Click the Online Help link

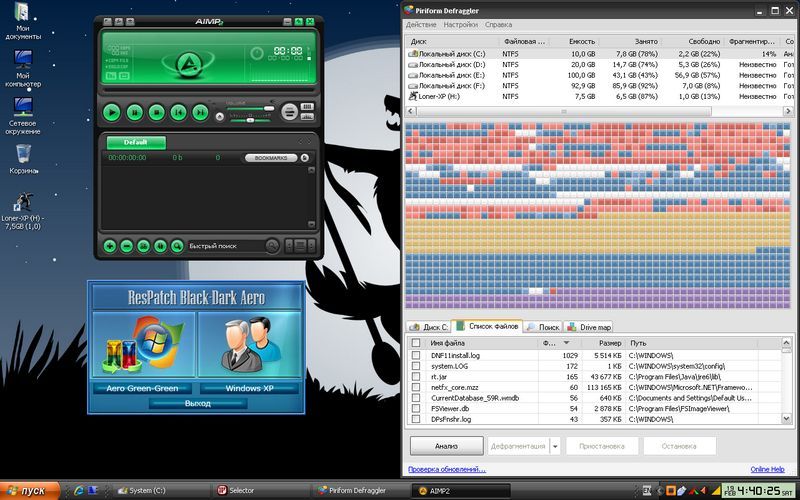[x=767, y=469]
